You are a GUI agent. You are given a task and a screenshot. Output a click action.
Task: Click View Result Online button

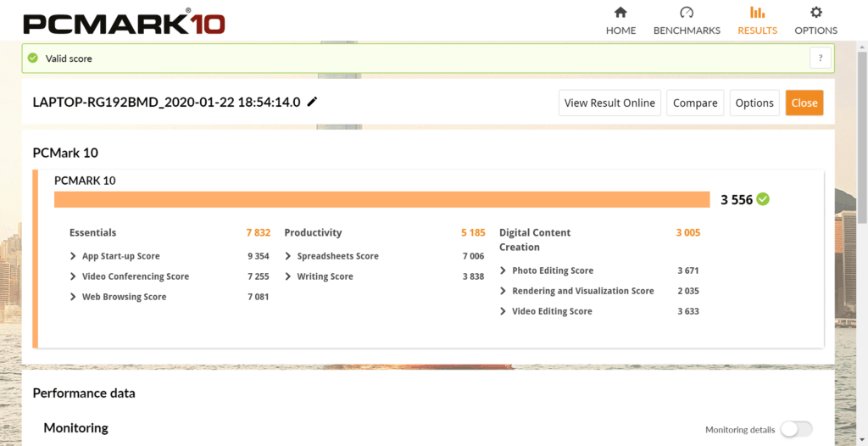click(x=609, y=103)
